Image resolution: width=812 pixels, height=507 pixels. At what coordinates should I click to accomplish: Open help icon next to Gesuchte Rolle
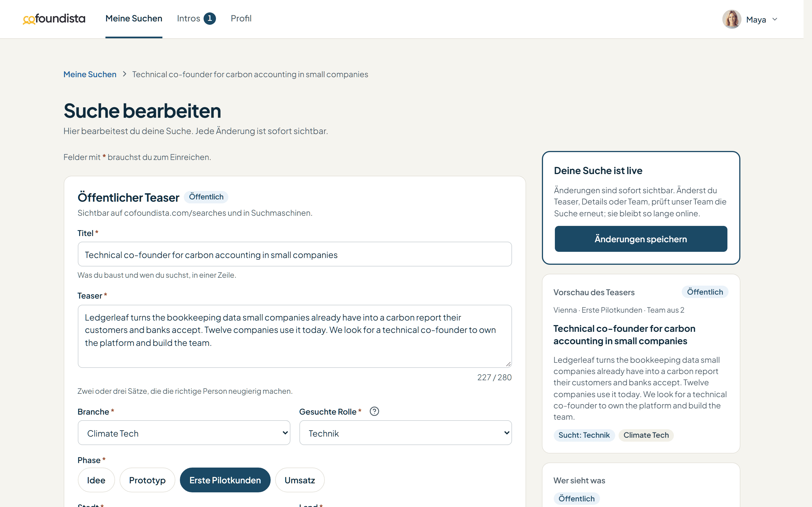374,411
